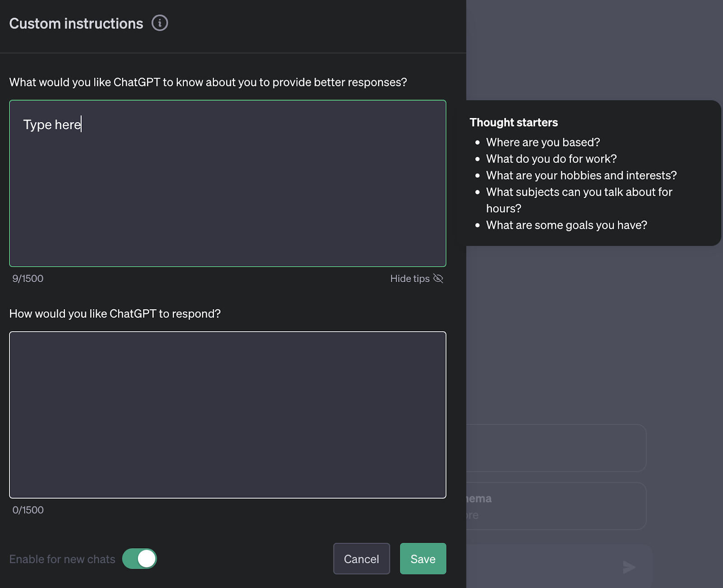723x588 pixels.
Task: Select "What are some goals you have?"
Action: pos(566,225)
